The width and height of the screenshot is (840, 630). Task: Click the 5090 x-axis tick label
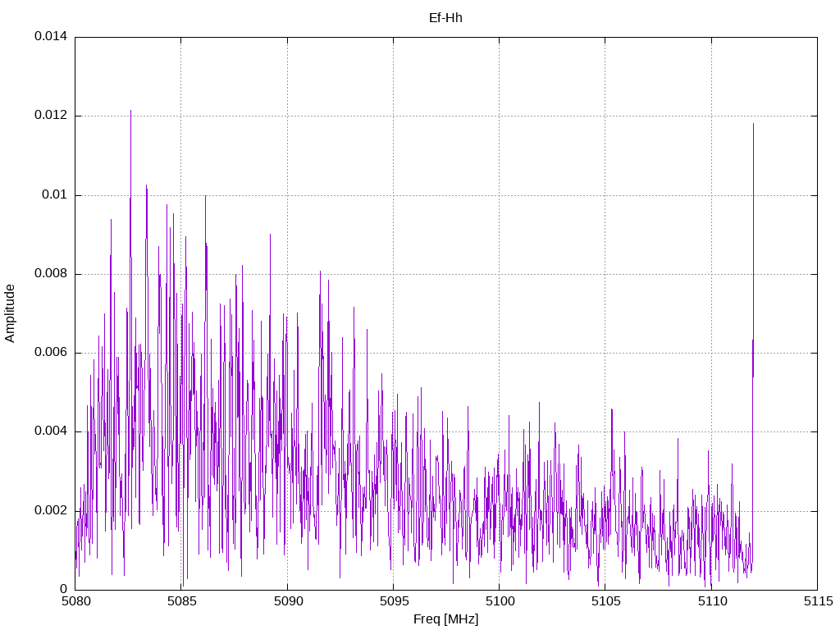coord(288,601)
